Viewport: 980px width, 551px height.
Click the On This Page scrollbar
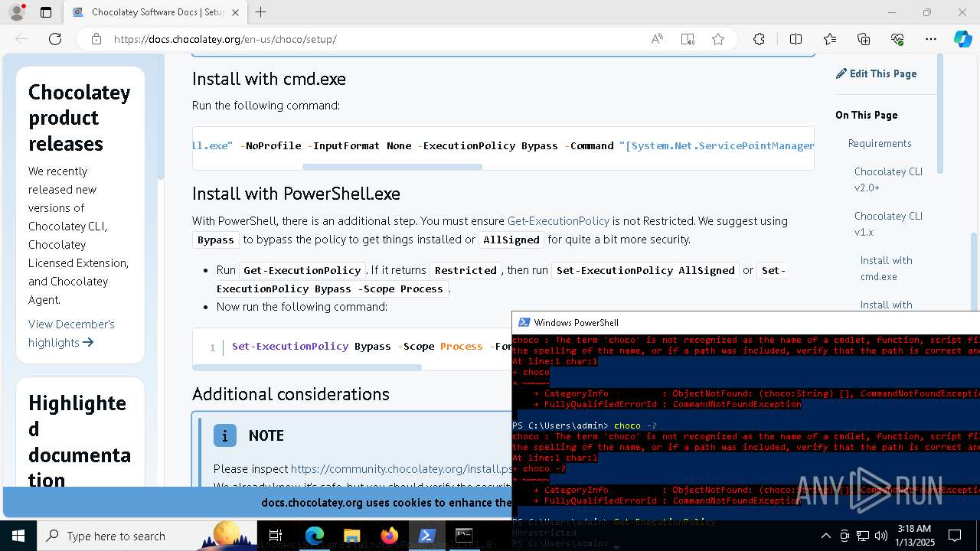[940, 115]
